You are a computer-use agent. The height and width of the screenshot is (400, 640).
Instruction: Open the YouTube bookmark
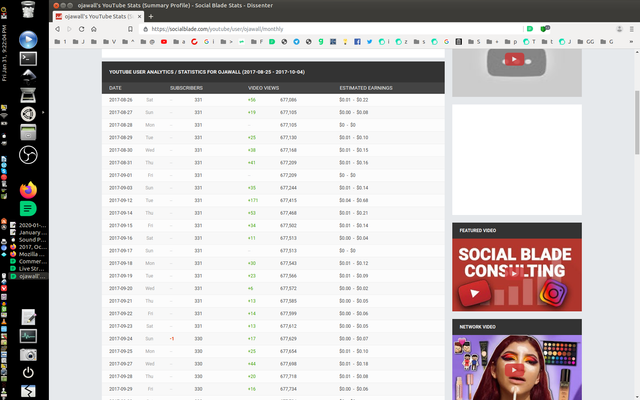164,42
